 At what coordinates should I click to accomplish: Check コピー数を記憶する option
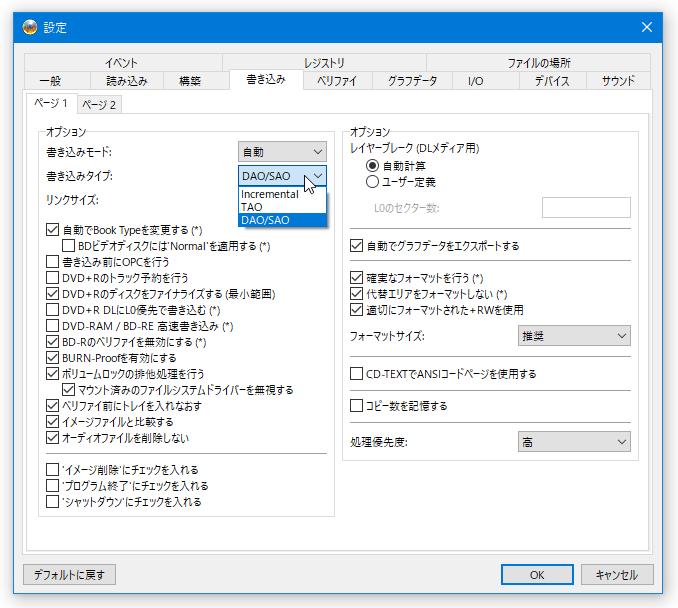click(356, 406)
